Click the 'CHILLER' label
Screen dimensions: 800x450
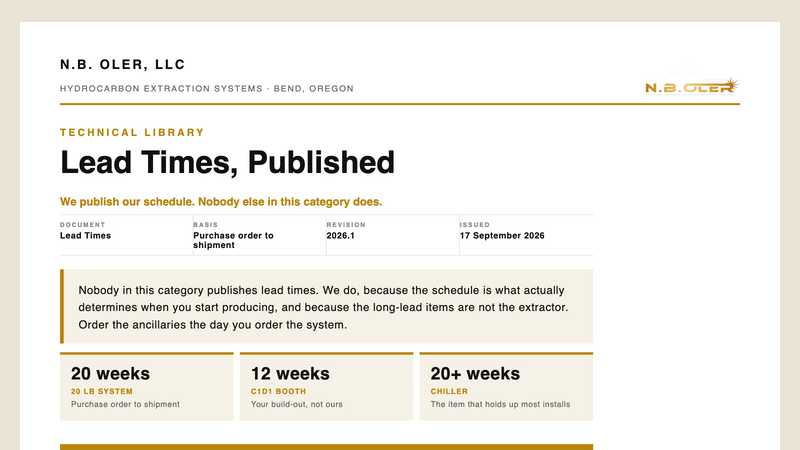pyautogui.click(x=449, y=391)
